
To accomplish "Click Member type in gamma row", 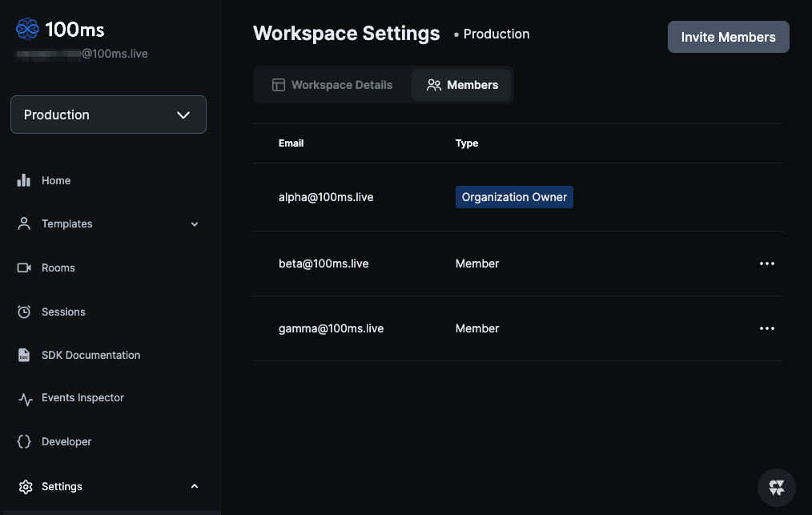I will (477, 328).
